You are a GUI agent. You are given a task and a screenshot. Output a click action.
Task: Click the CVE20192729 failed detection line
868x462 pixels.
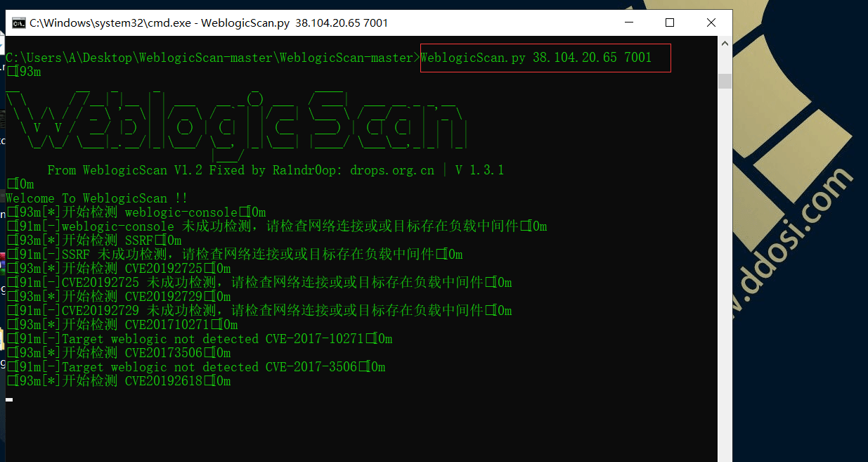(x=259, y=311)
